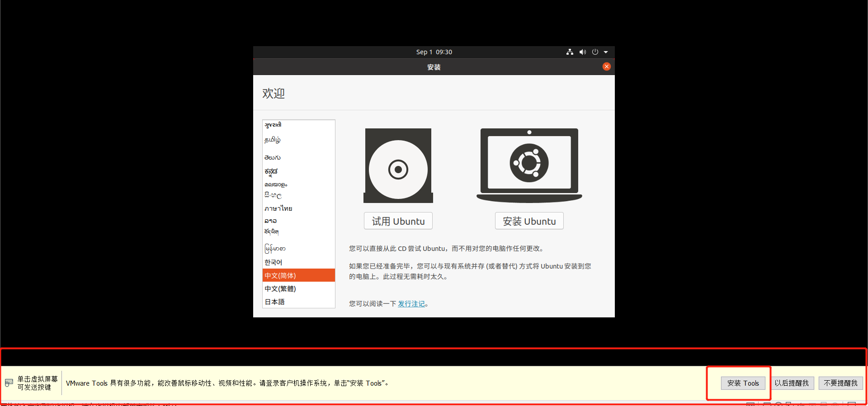This screenshot has height=406, width=868.
Task: Select 日本語 in the language list
Action: (x=298, y=302)
